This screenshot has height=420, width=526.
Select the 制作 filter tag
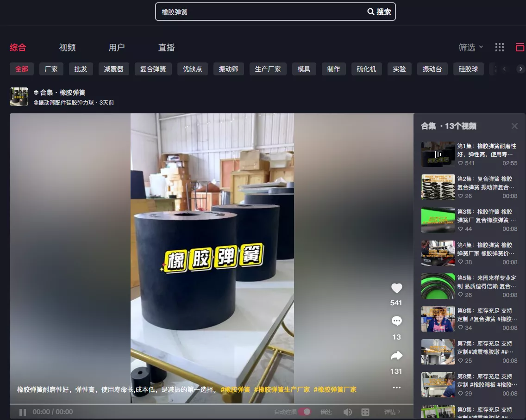tap(333, 69)
